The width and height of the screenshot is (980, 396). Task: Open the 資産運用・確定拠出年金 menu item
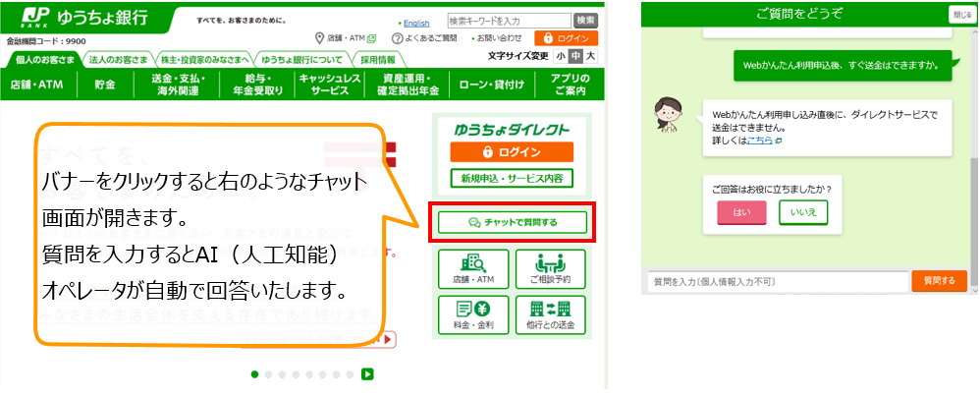[408, 85]
